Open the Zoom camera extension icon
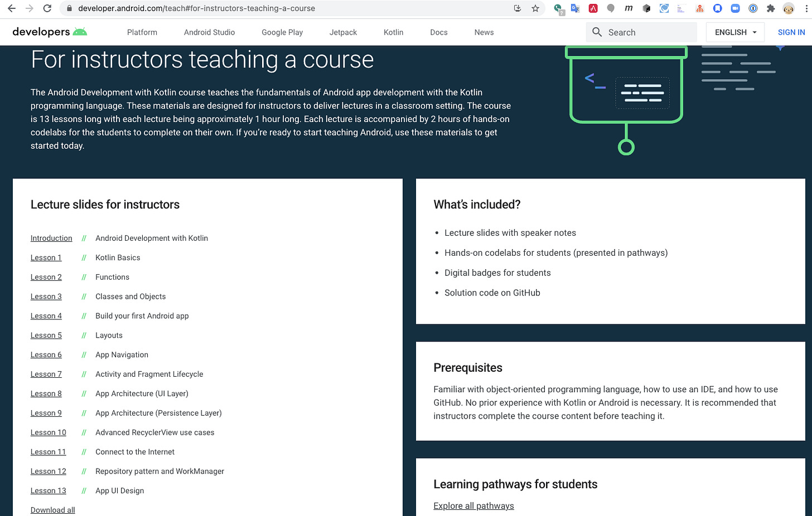The width and height of the screenshot is (812, 516). click(x=735, y=8)
